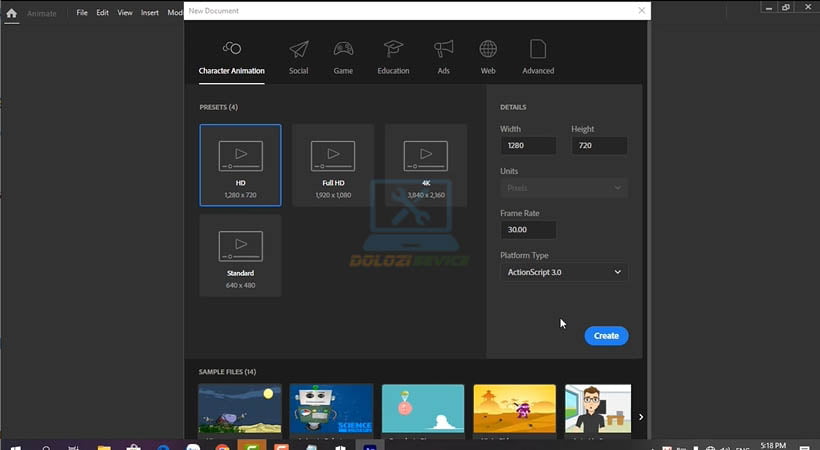Select the Standard 640 x 480 preset

click(240, 255)
